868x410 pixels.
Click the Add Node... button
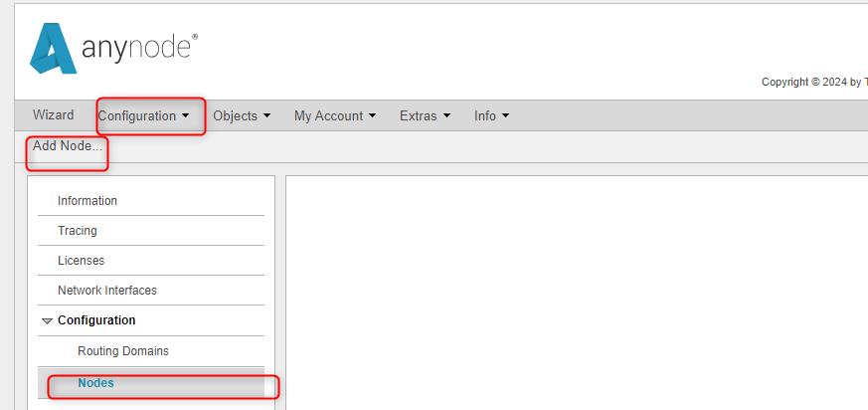click(67, 146)
